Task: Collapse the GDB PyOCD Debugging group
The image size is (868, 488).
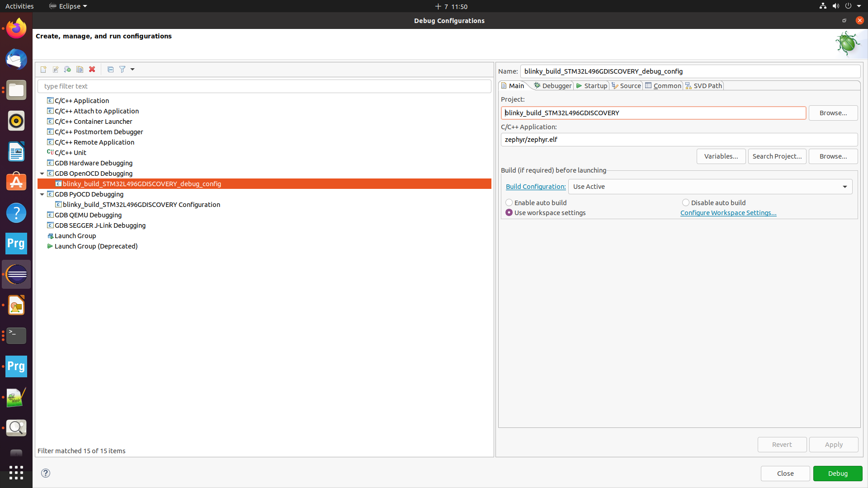Action: click(42, 194)
